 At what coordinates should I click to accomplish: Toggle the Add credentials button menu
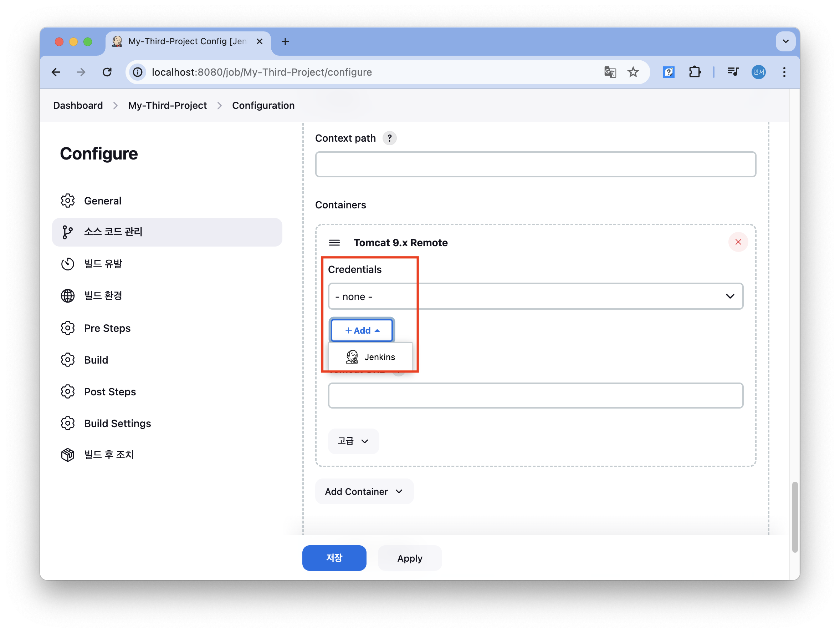click(362, 330)
